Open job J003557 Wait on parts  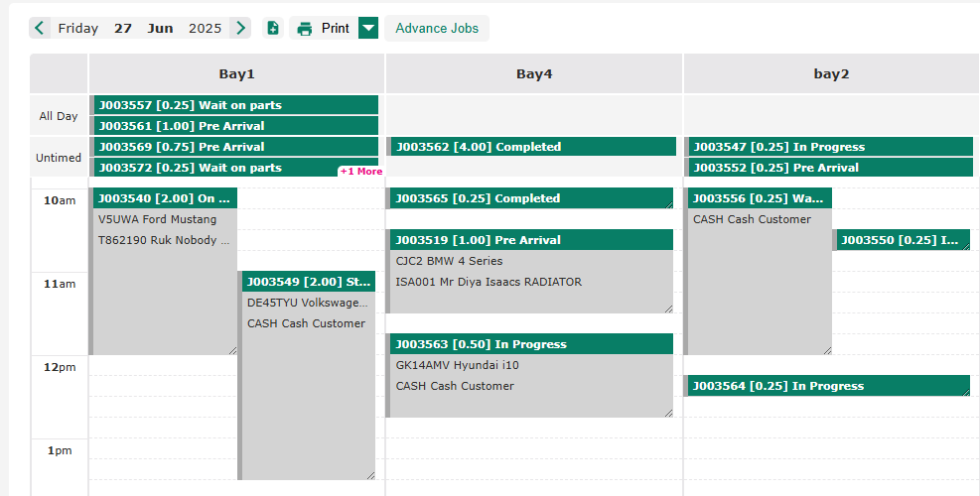click(x=236, y=105)
